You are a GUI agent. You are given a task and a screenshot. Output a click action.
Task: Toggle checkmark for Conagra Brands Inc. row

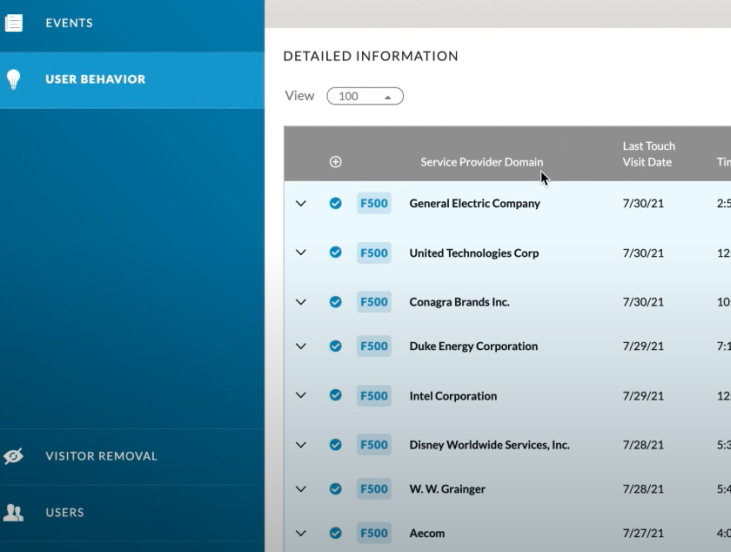coord(336,302)
